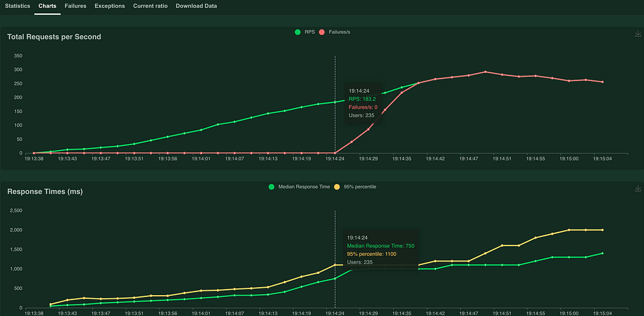Go to the Exceptions tab
644x316 pixels.
[x=110, y=6]
